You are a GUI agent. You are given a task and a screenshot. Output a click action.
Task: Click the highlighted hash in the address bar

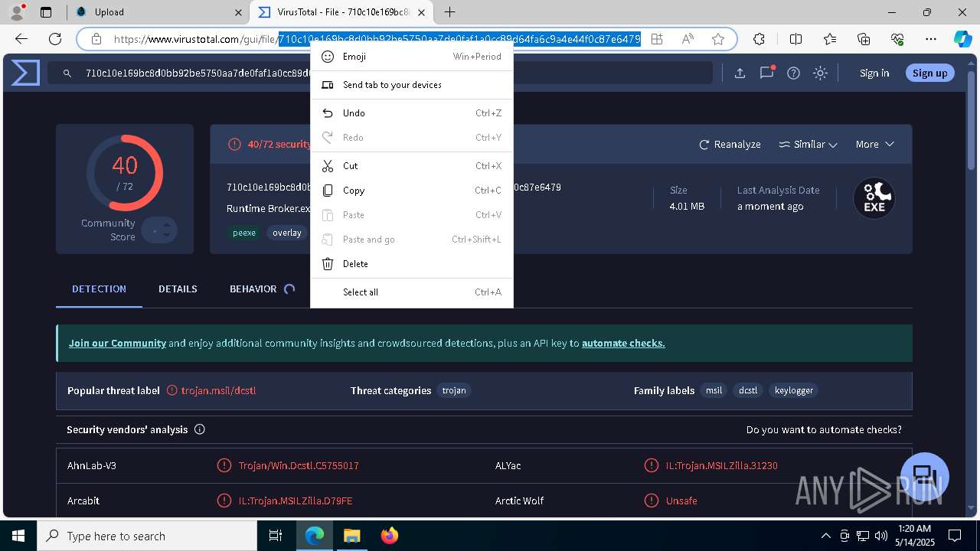(459, 39)
